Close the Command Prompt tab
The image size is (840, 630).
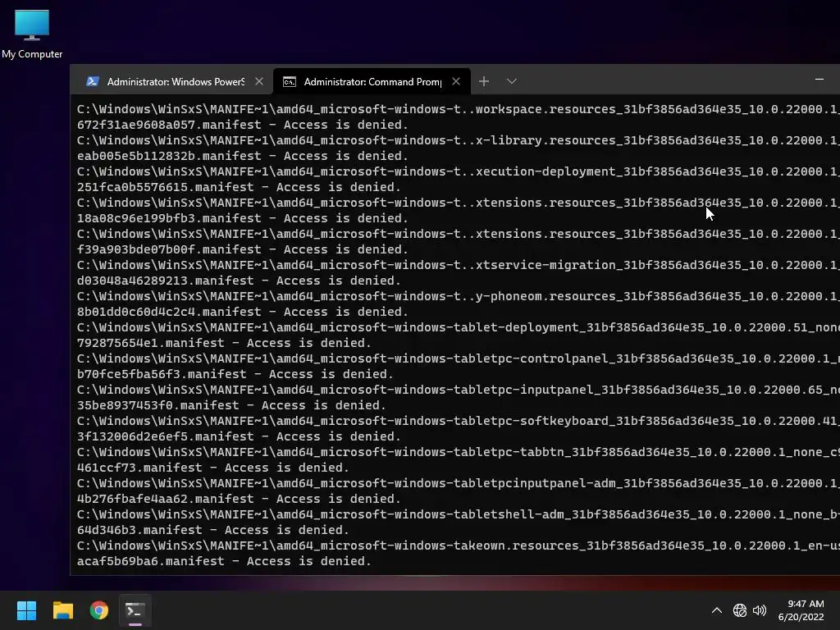point(456,81)
